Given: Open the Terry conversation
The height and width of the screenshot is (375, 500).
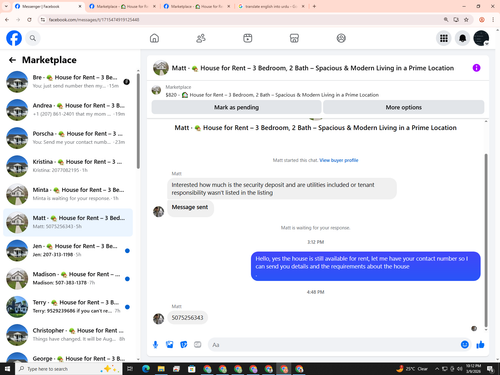Looking at the screenshot, I should coord(68,307).
